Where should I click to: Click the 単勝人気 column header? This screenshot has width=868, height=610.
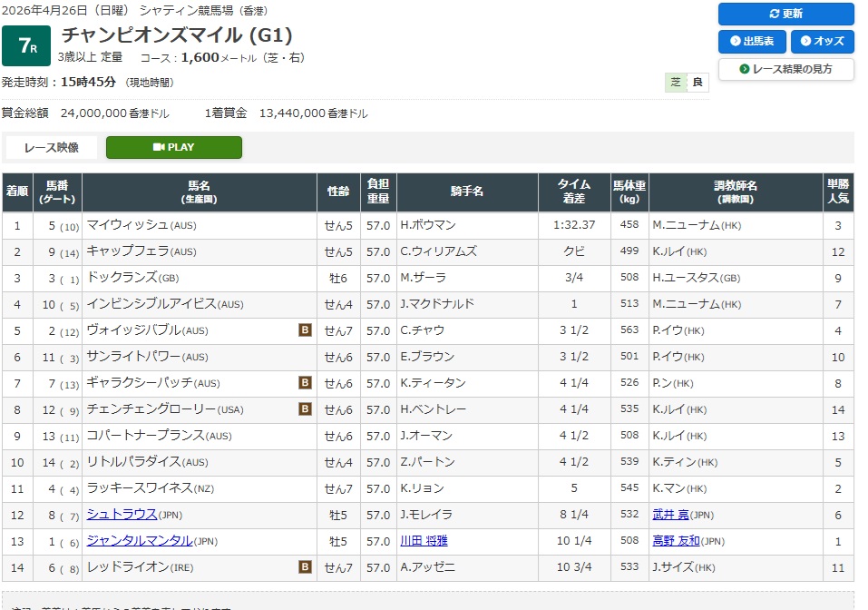[838, 192]
